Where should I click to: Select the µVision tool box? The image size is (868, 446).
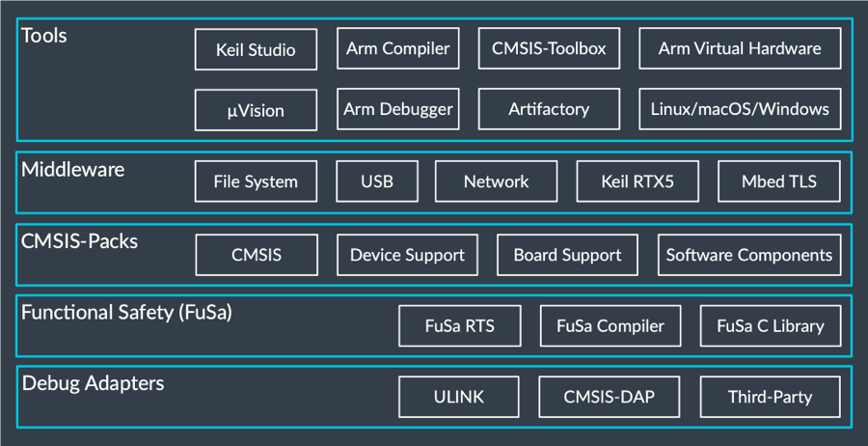coord(256,110)
